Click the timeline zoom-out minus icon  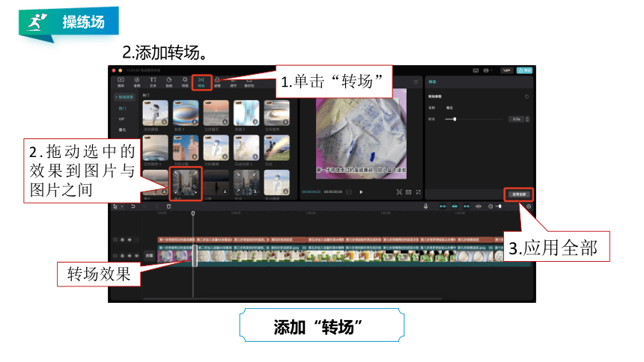click(x=490, y=206)
